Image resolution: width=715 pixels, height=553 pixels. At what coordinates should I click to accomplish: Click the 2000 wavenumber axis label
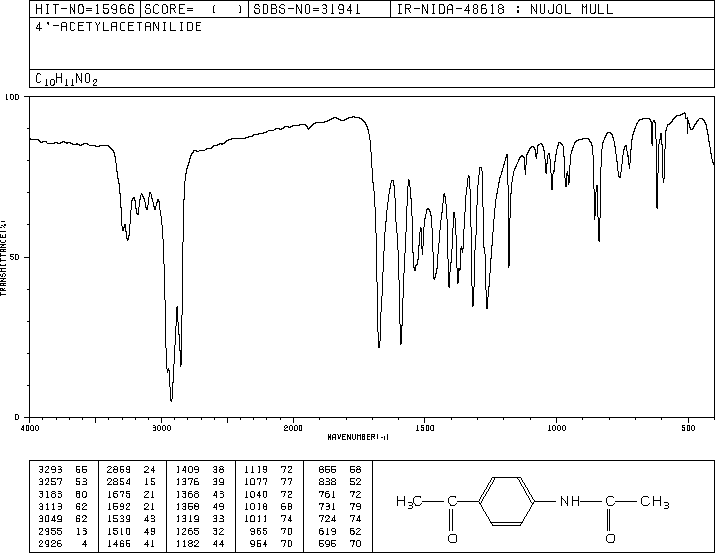293,428
